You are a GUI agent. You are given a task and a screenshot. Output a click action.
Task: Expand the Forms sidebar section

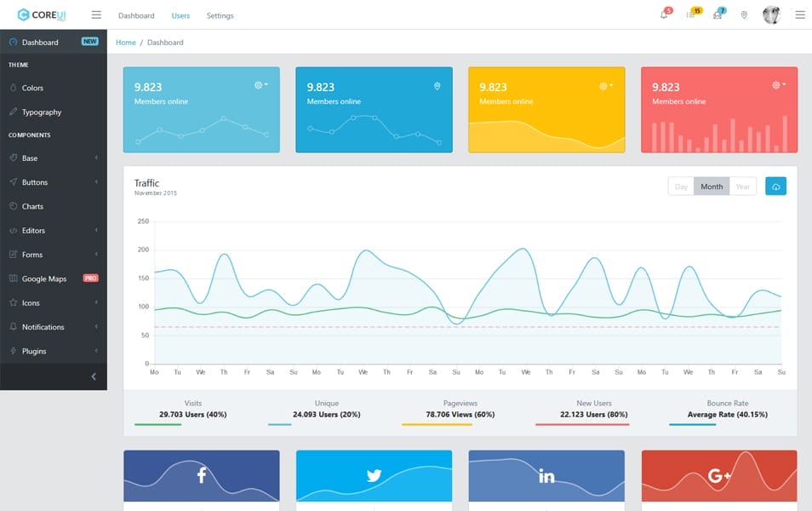tap(31, 254)
